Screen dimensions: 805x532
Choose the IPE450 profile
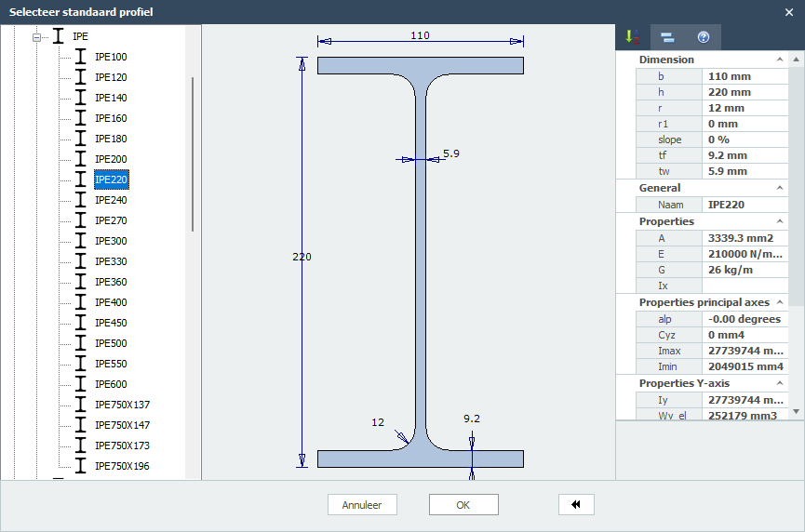pyautogui.click(x=111, y=323)
